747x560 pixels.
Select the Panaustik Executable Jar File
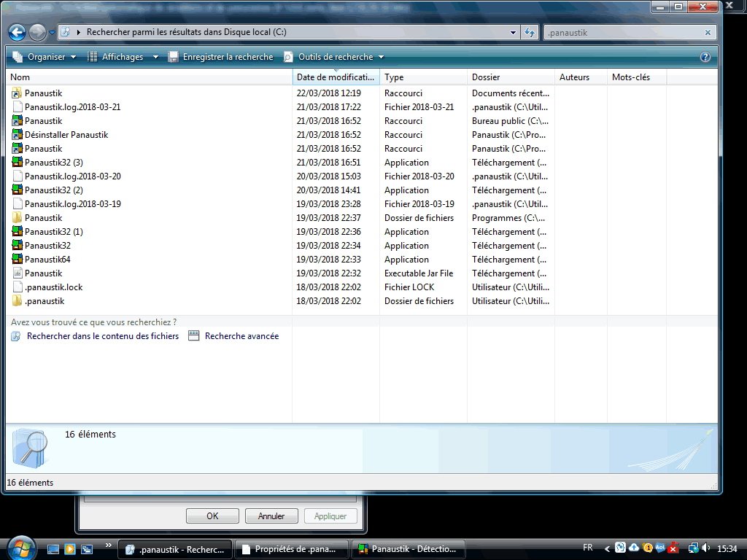(43, 273)
